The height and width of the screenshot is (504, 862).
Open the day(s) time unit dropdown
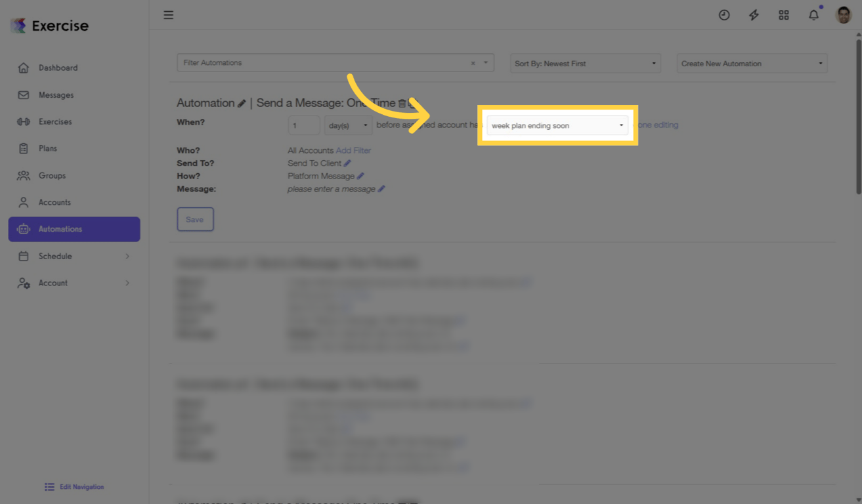(x=348, y=125)
